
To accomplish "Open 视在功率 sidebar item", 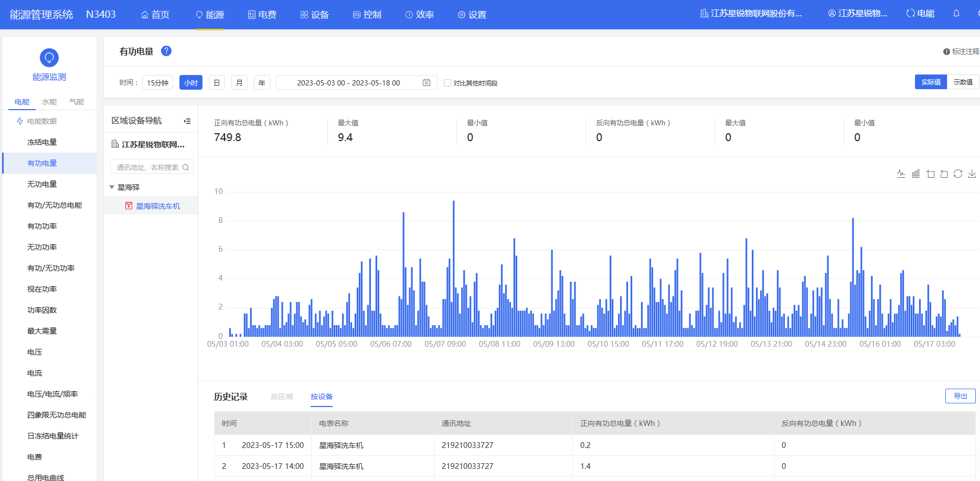I will coord(49,289).
